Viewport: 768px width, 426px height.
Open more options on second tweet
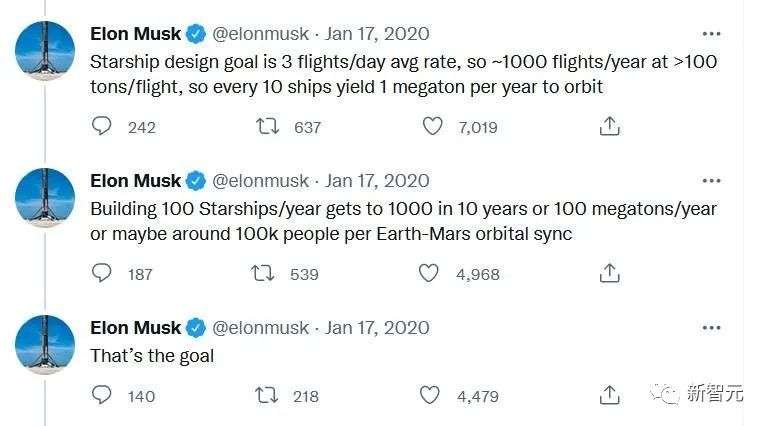711,181
